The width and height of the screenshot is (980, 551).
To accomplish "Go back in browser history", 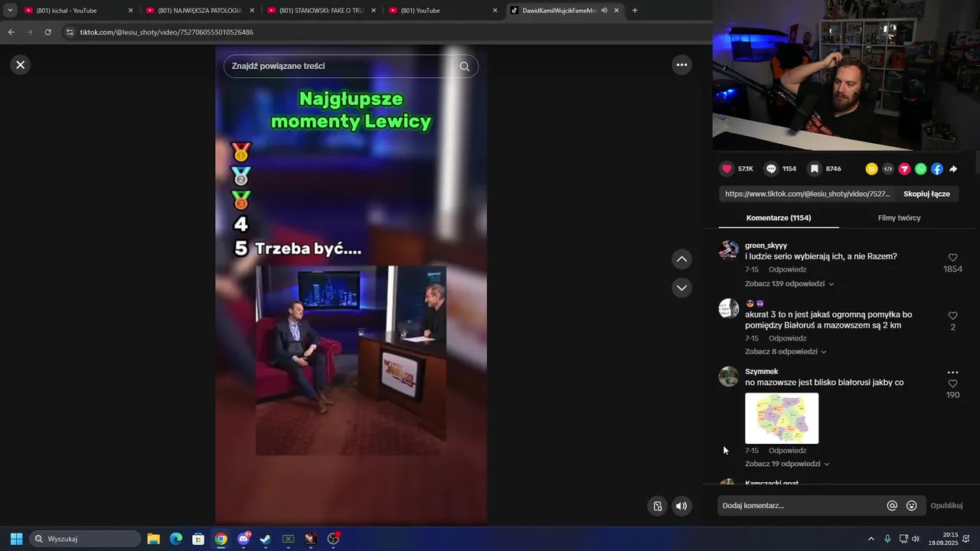I will pos(11,32).
